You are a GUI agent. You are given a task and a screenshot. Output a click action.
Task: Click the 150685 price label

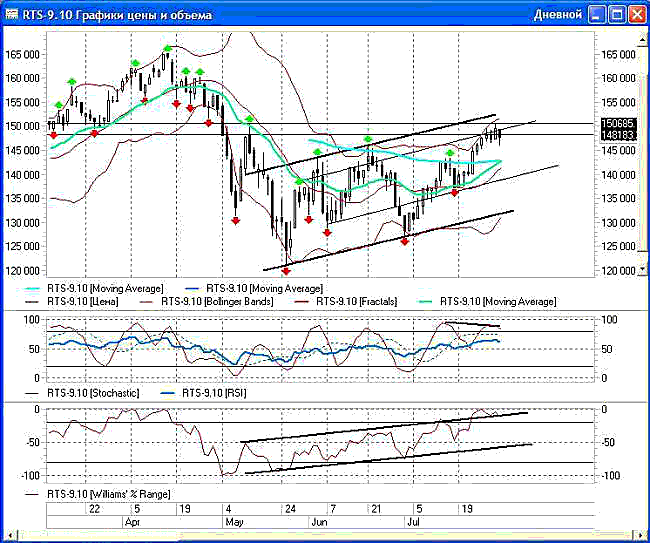(618, 123)
